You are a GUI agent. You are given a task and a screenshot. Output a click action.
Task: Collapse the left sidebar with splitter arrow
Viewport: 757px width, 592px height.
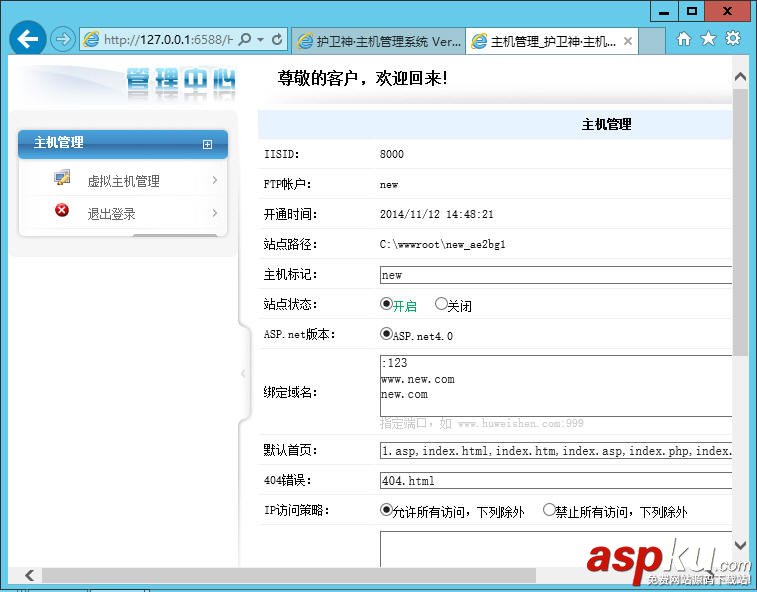click(x=243, y=373)
